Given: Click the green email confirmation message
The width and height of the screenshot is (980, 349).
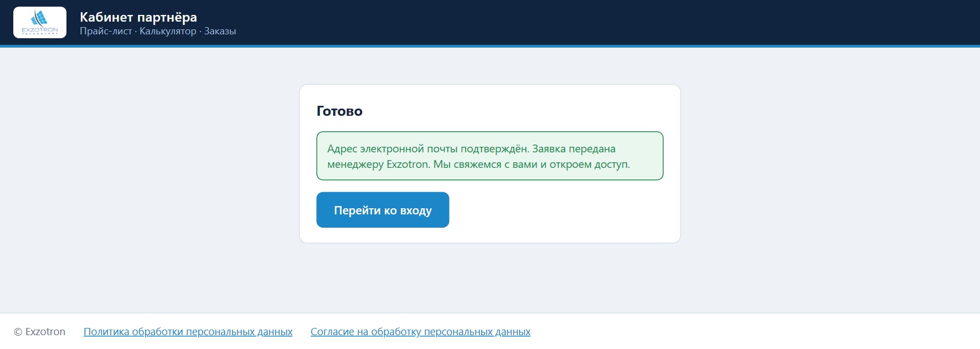Looking at the screenshot, I should pos(490,156).
